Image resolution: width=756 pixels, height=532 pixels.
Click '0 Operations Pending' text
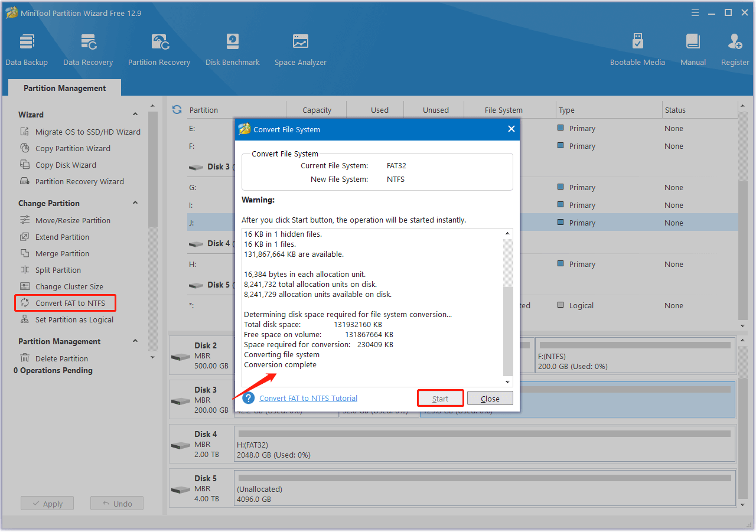click(x=53, y=370)
